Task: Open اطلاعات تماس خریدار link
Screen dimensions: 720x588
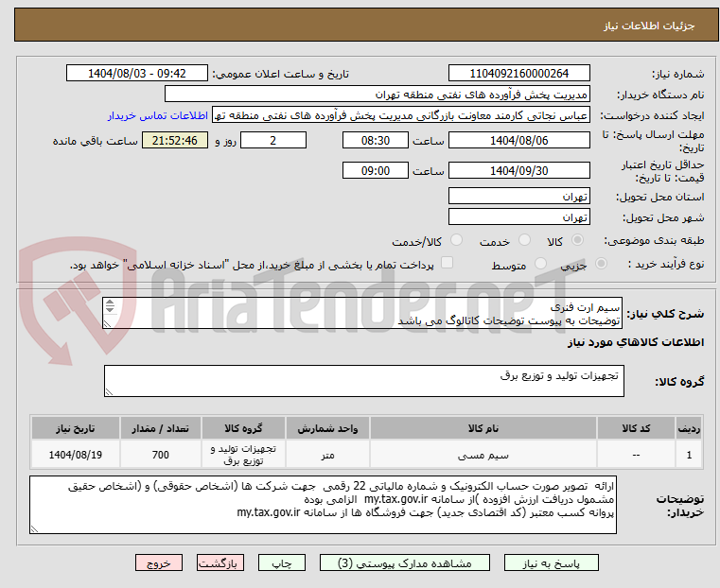Action: pos(158,115)
